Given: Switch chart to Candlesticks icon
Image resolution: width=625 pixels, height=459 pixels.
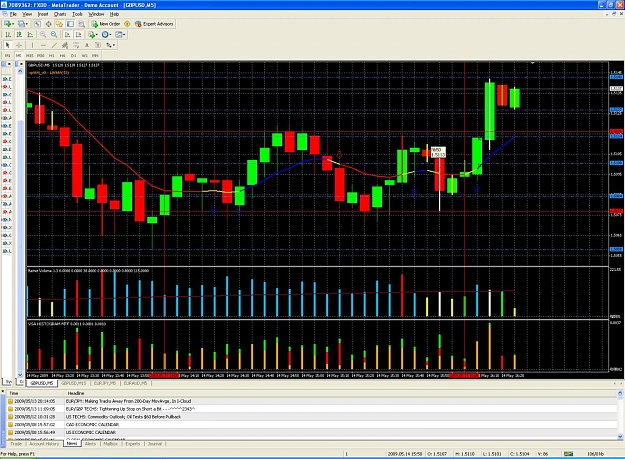Looking at the screenshot, I should click(x=19, y=35).
